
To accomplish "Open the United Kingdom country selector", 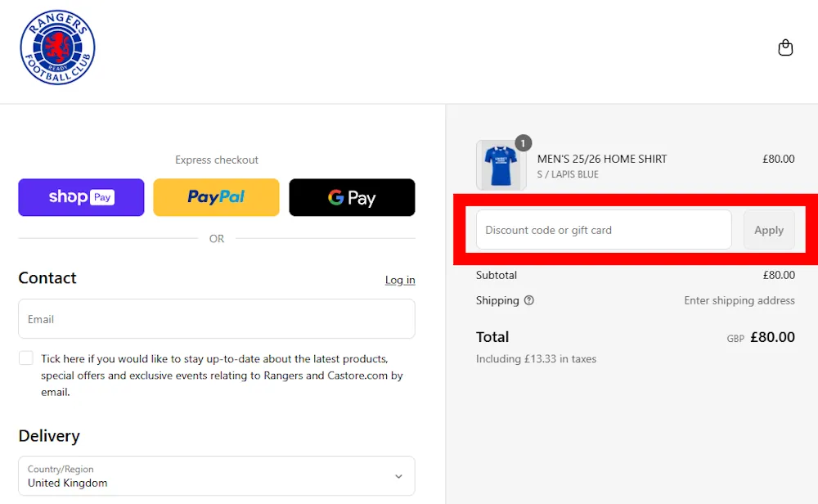I will pyautogui.click(x=216, y=475).
